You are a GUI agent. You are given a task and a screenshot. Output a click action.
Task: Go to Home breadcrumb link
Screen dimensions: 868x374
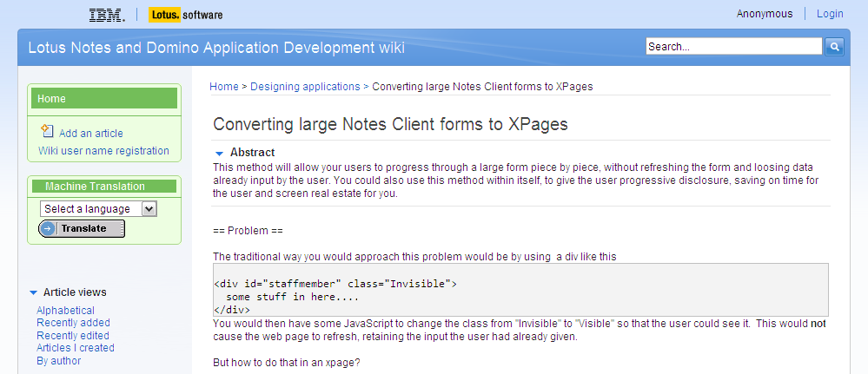click(x=223, y=86)
